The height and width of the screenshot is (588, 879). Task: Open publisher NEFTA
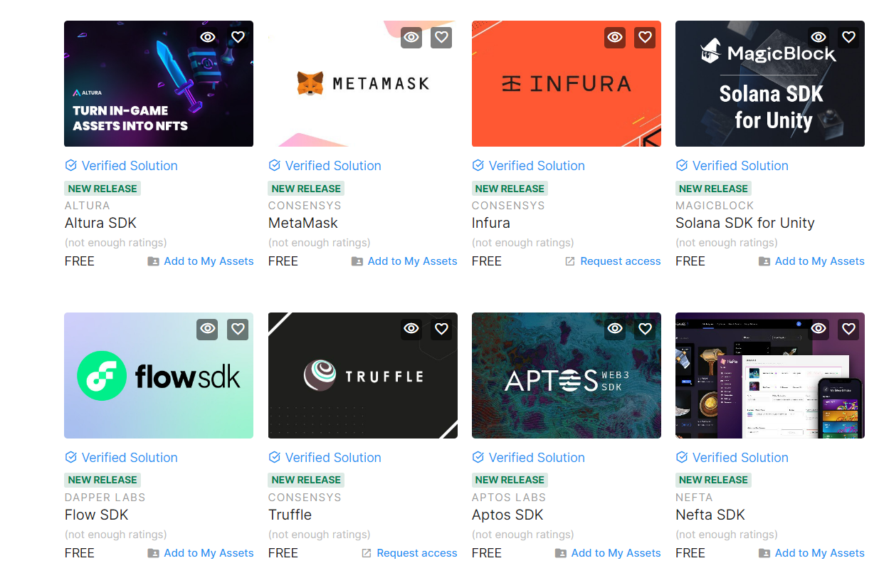click(x=694, y=498)
